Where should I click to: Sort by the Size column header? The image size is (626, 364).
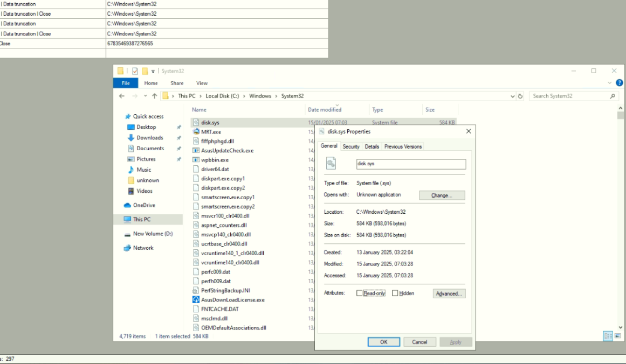pyautogui.click(x=430, y=110)
